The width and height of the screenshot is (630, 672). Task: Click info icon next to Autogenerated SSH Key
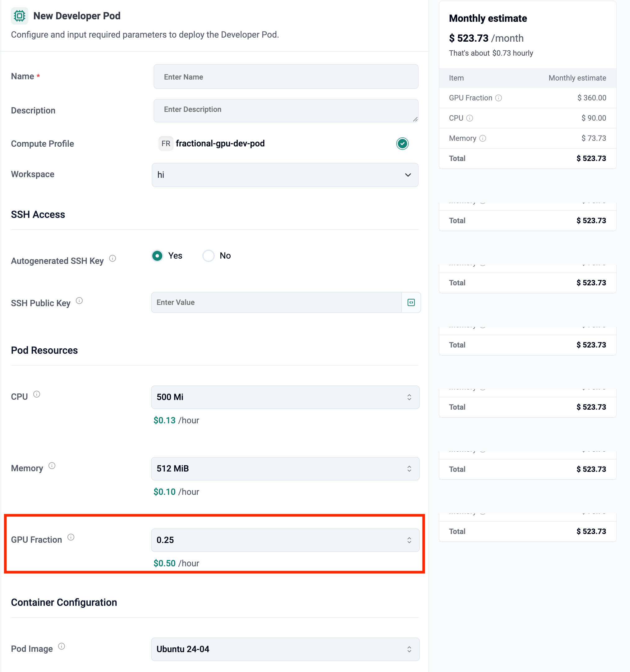[x=113, y=259]
